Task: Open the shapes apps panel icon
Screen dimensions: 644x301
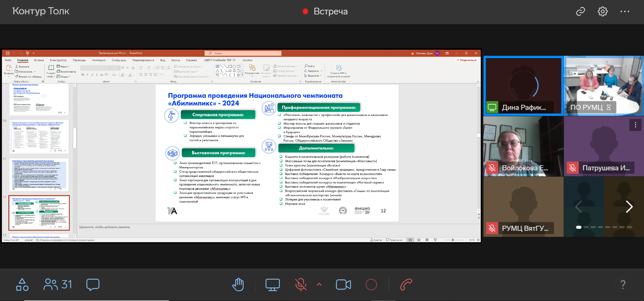Action: pos(22,285)
